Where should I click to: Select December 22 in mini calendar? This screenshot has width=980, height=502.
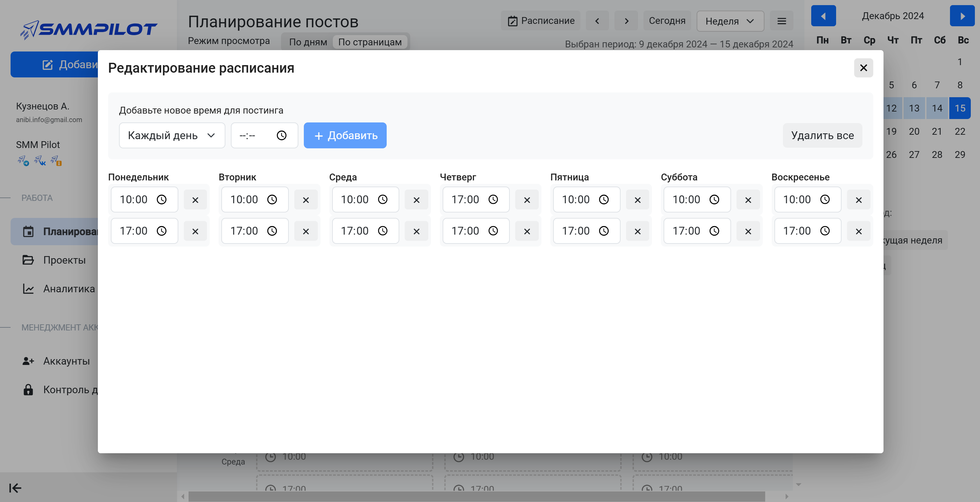tap(960, 132)
